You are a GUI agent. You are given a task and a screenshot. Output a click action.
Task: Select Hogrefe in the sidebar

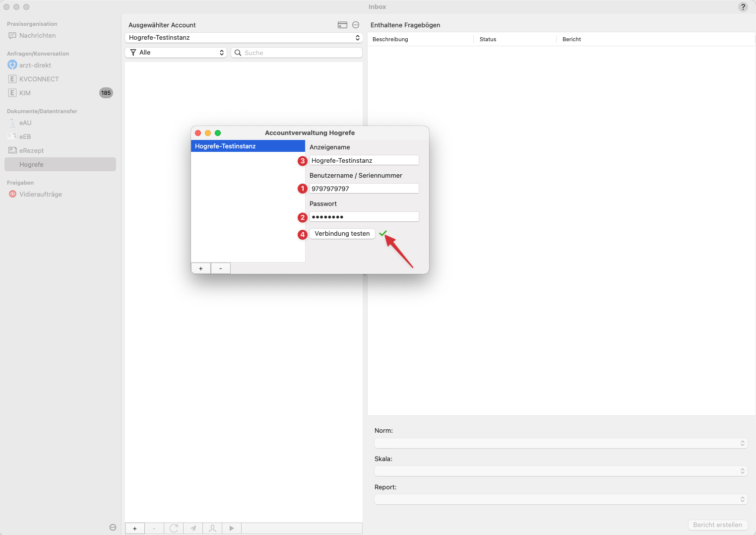(61, 164)
